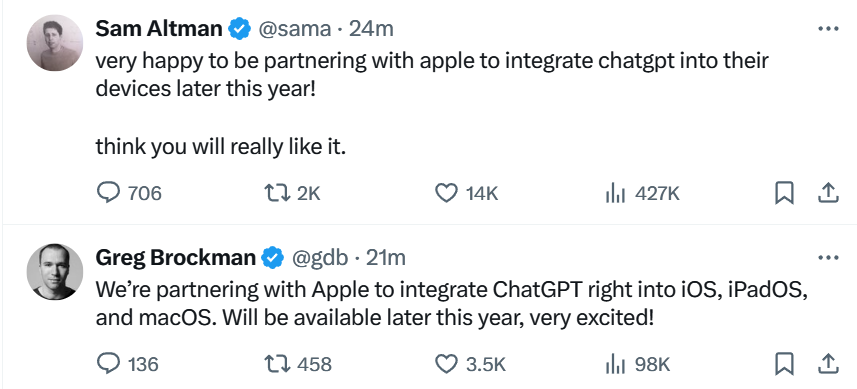Open the 24m timestamp on Sam's tweet

371,29
